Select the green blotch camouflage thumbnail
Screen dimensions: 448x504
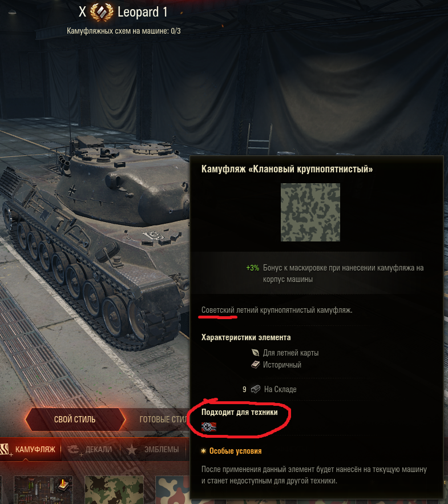114,490
